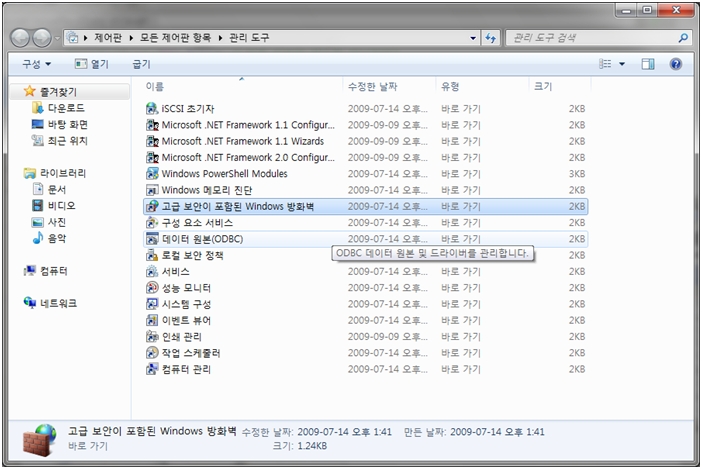Click the 열기 toolbar button
Screen dimensions: 702x469
click(92, 64)
